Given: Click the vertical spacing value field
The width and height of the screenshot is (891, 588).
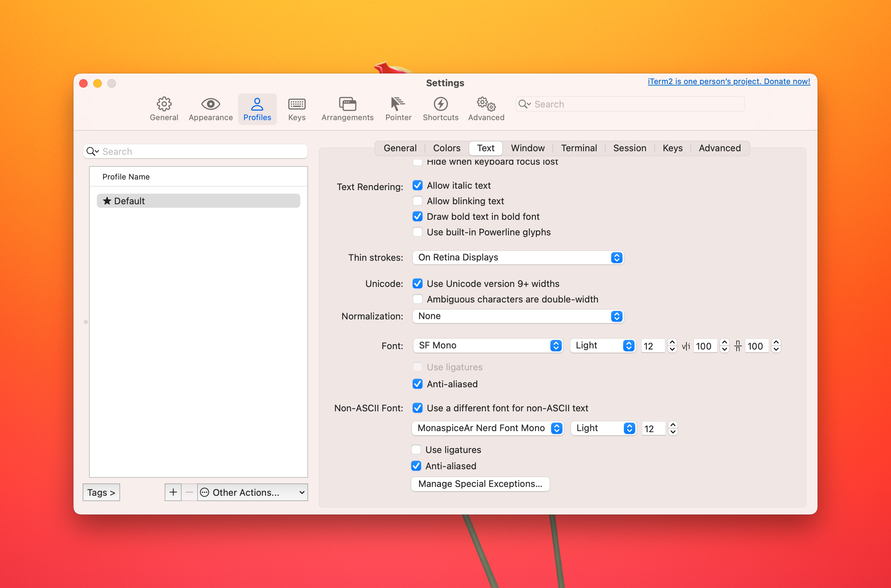Looking at the screenshot, I should [x=756, y=346].
